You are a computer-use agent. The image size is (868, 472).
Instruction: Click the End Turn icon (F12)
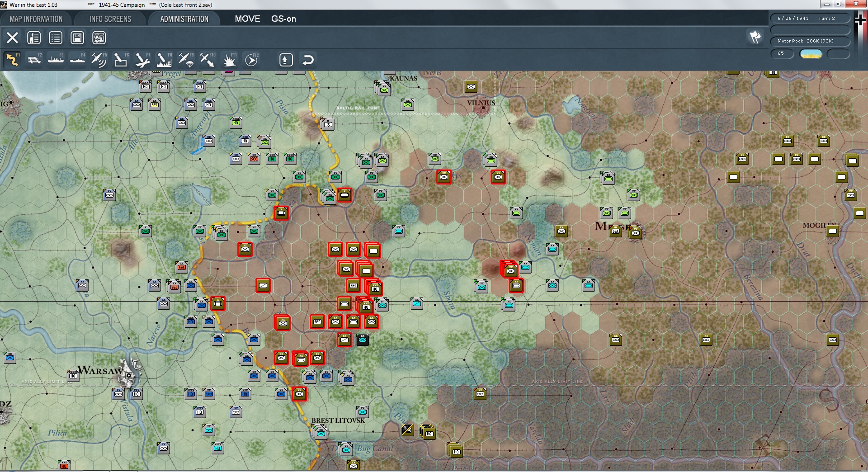point(251,60)
